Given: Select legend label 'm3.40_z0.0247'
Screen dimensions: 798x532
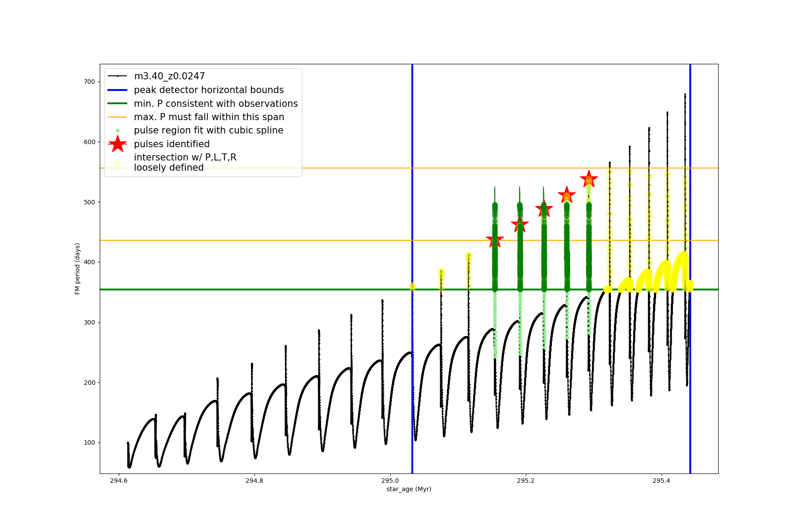Looking at the screenshot, I should point(169,76).
